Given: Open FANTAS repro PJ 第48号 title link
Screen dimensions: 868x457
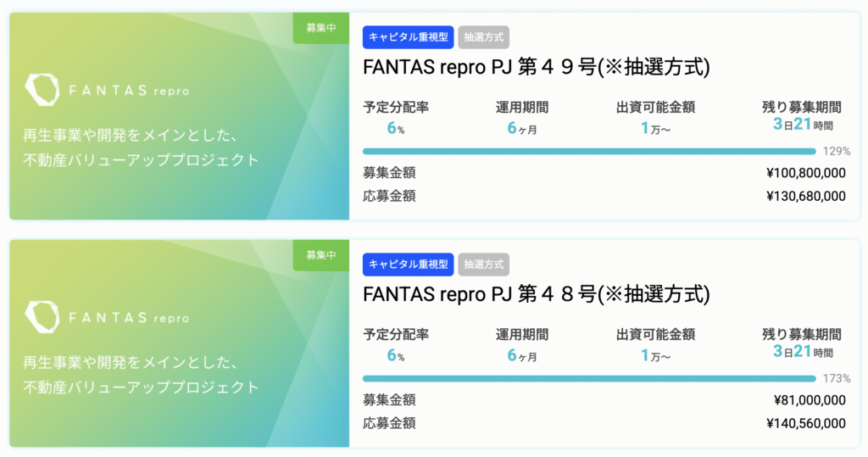Looking at the screenshot, I should (536, 294).
